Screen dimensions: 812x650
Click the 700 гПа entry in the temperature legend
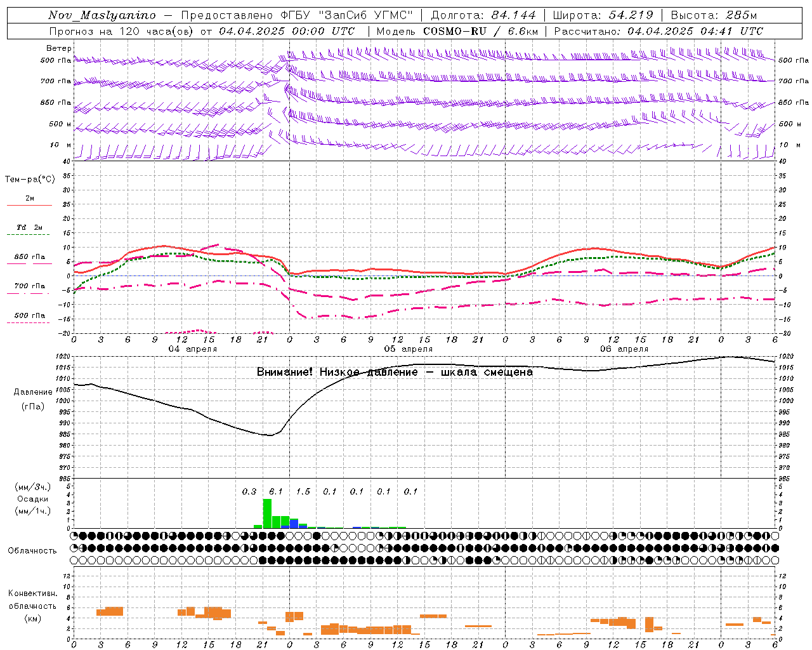coord(30,286)
